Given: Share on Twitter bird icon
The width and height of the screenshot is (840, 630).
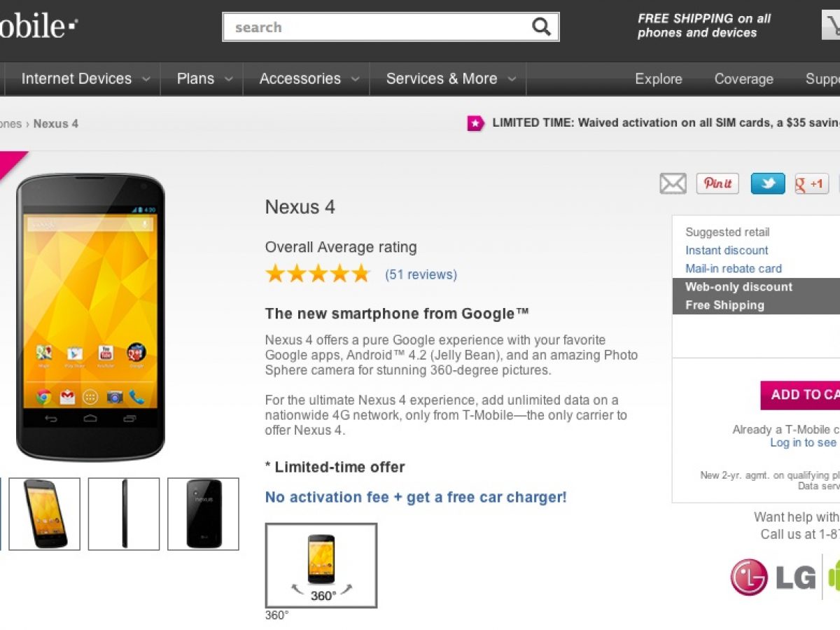Looking at the screenshot, I should tap(768, 184).
